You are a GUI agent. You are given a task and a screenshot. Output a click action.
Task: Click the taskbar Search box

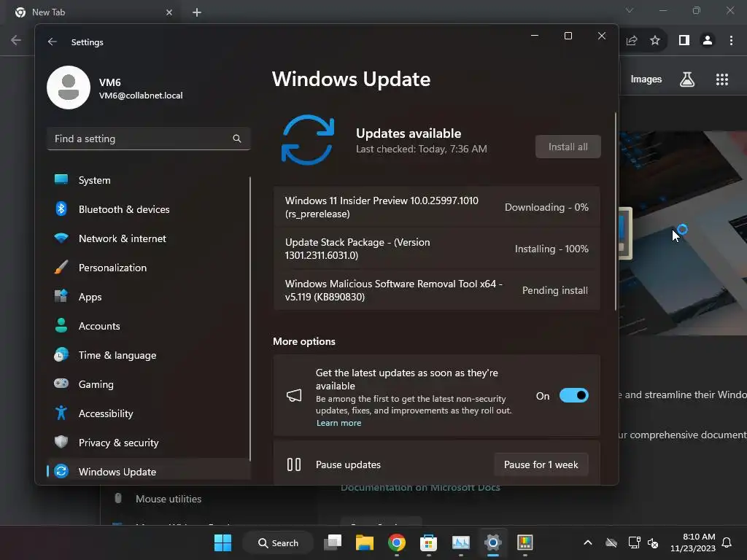(x=278, y=542)
